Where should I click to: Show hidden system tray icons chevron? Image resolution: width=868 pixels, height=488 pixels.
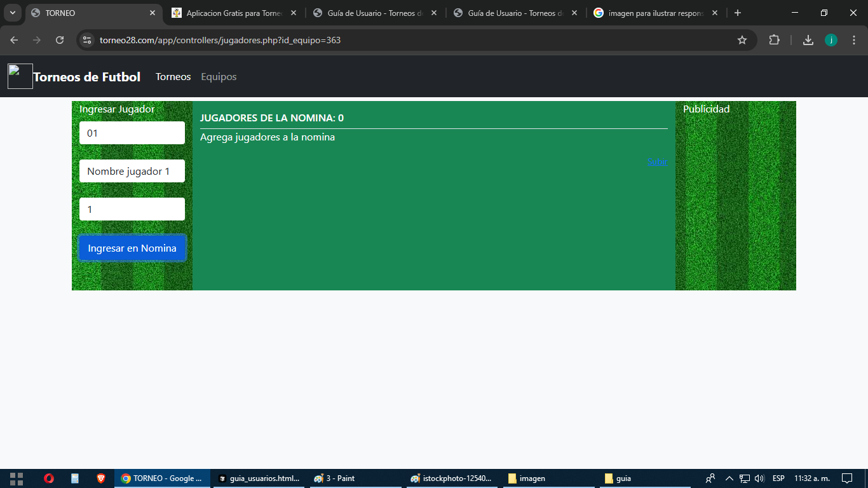(729, 478)
